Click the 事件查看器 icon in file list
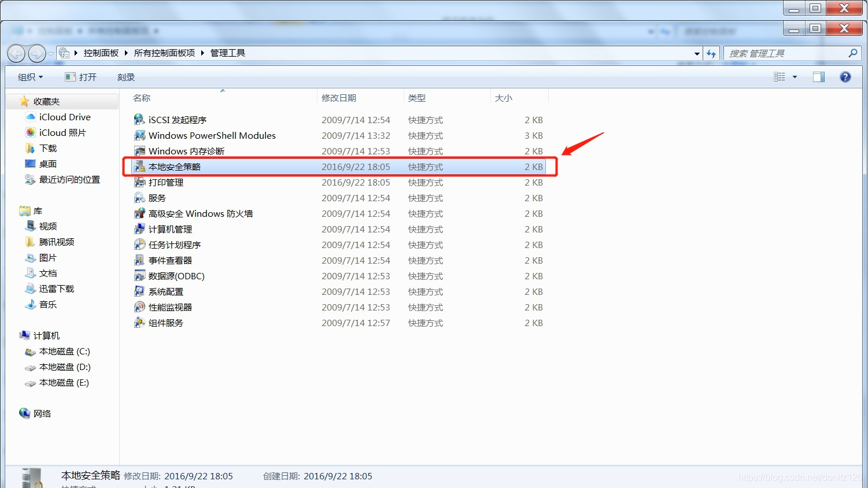 pyautogui.click(x=139, y=261)
